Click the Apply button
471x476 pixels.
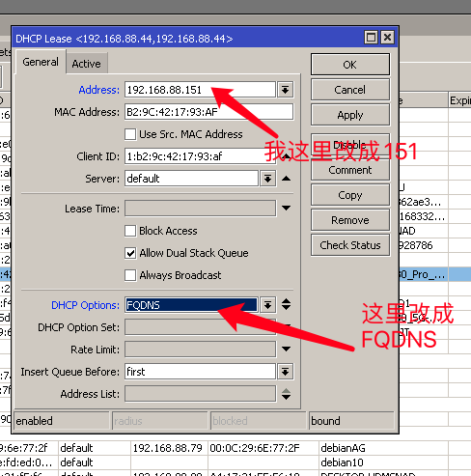click(x=350, y=115)
